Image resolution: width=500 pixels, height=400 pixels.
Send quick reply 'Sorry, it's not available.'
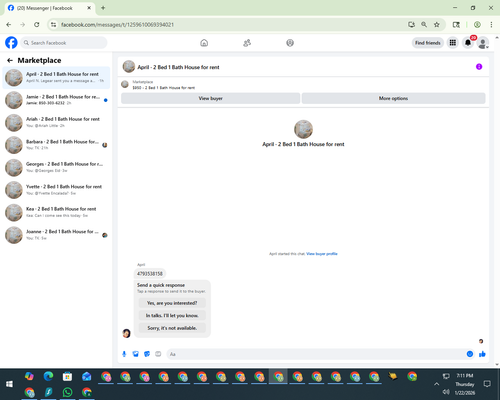pyautogui.click(x=172, y=328)
